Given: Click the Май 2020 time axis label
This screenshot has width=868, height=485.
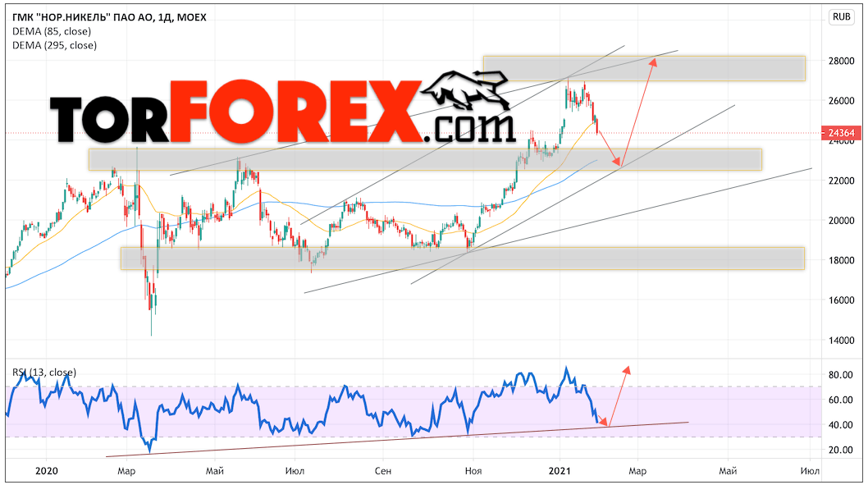Looking at the screenshot, I should pos(215,471).
